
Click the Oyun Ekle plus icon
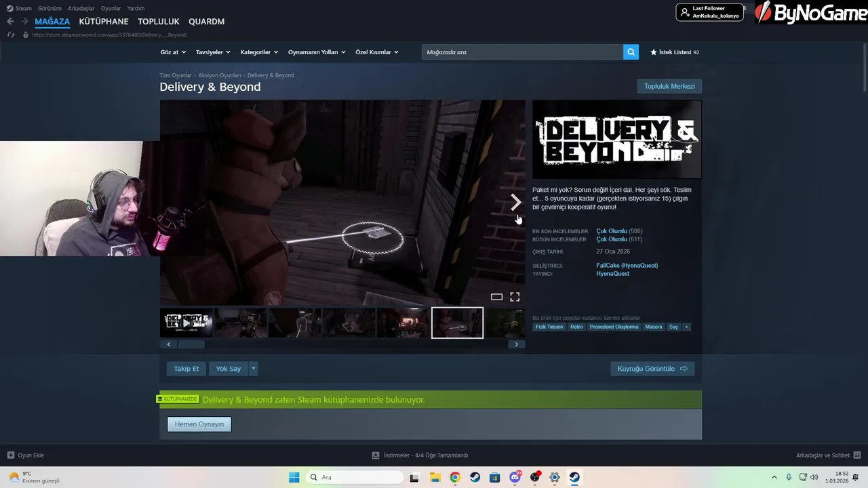click(x=10, y=455)
